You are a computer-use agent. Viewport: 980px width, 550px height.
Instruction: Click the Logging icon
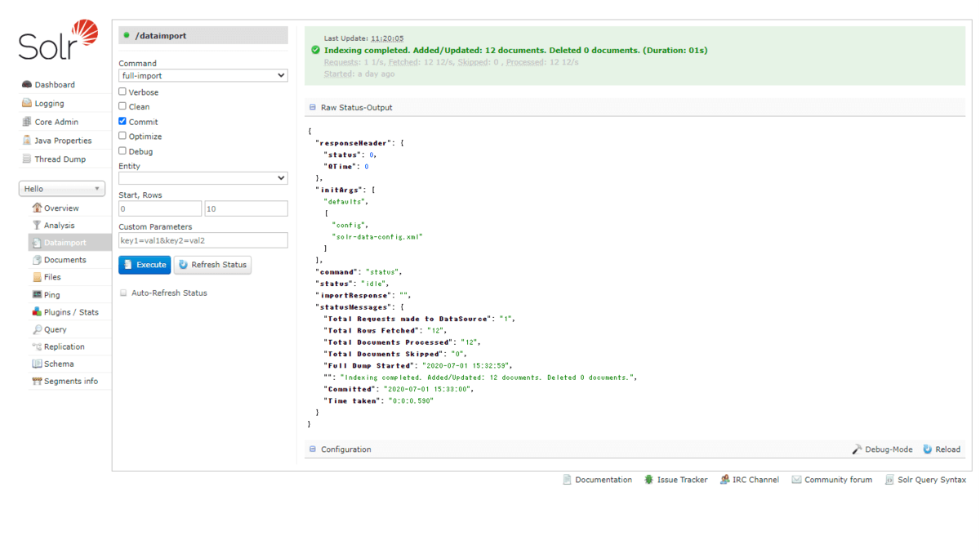pos(27,103)
